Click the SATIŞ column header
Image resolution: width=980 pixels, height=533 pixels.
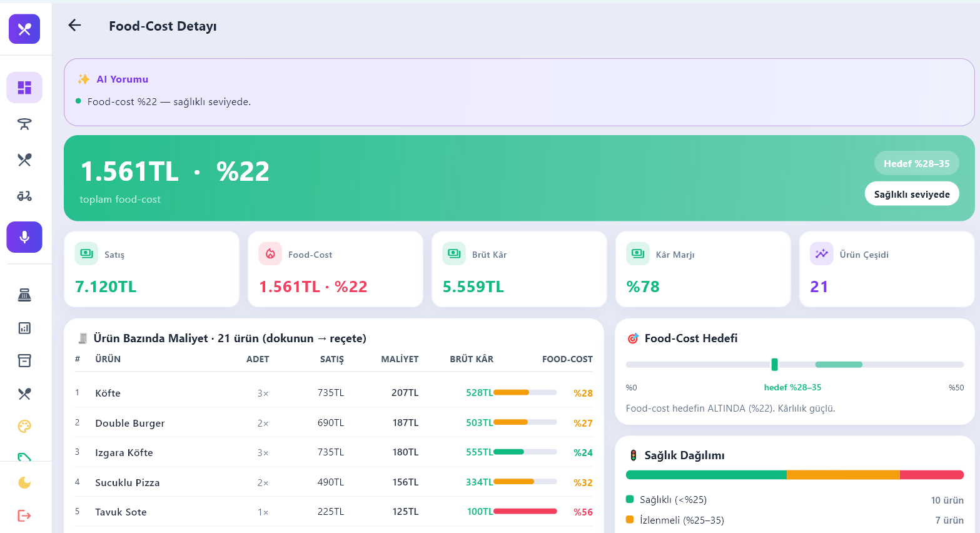(332, 359)
